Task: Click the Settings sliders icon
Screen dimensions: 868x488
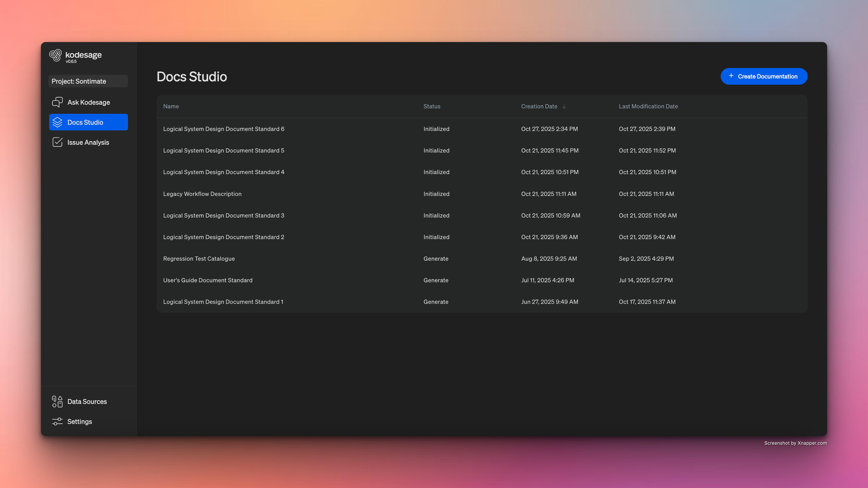Action: [57, 422]
